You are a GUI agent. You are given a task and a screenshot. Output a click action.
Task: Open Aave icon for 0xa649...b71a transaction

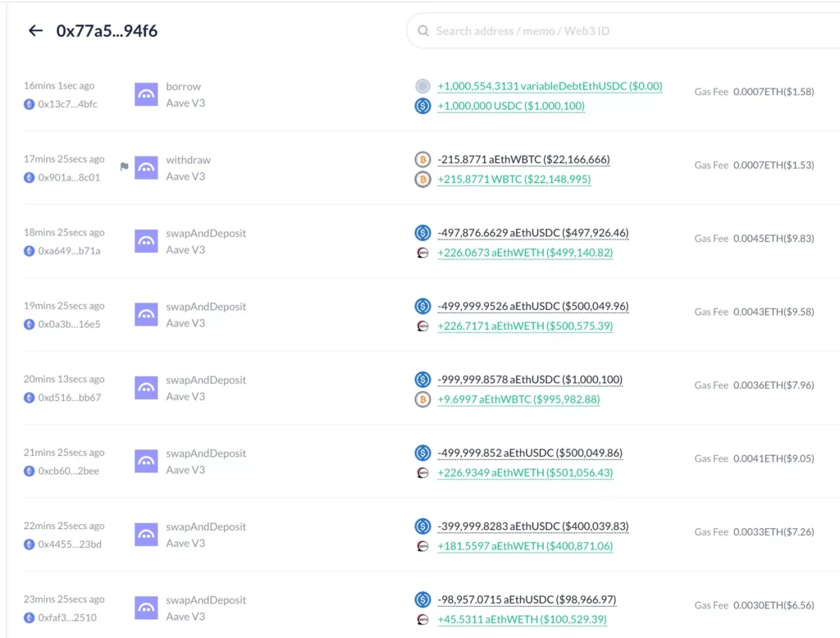[146, 241]
